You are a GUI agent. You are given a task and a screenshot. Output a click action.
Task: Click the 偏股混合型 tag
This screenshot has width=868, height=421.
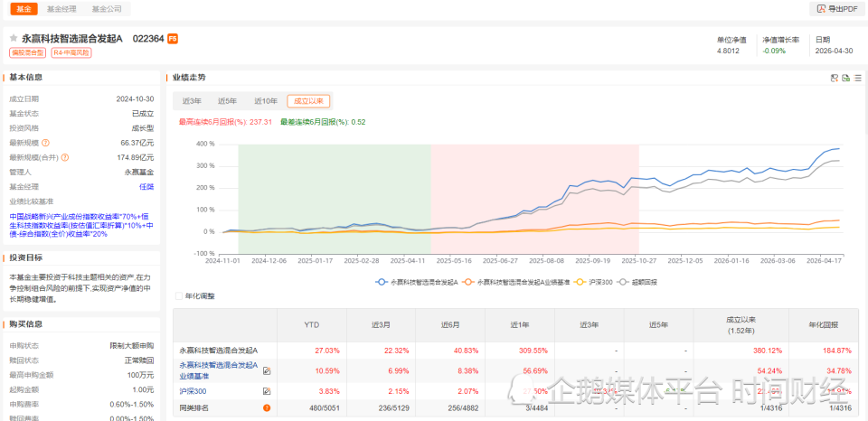(x=28, y=52)
